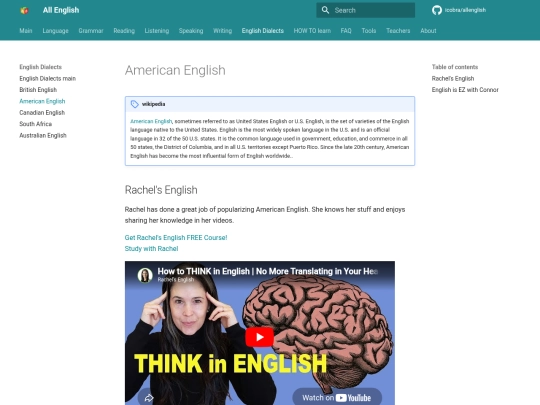Click the icobra/allenglish repository link text
Screen dimensions: 540x405
click(465, 10)
